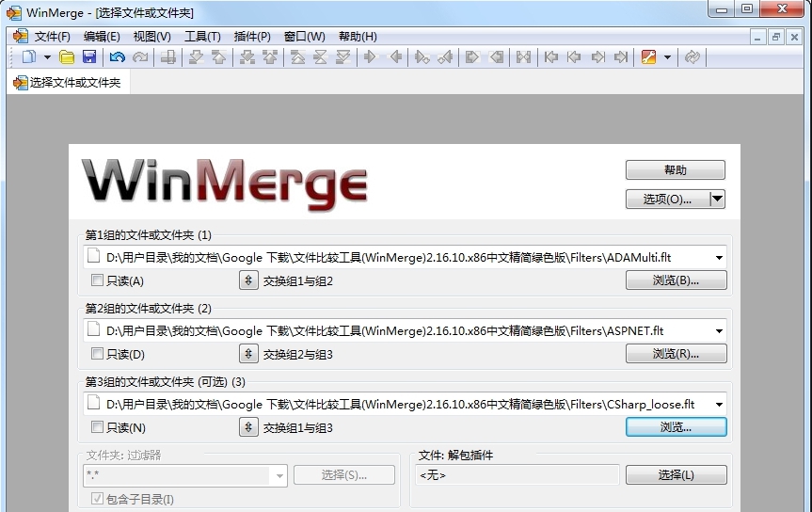
Task: Click Copy left and advance icon
Action: pos(445,57)
